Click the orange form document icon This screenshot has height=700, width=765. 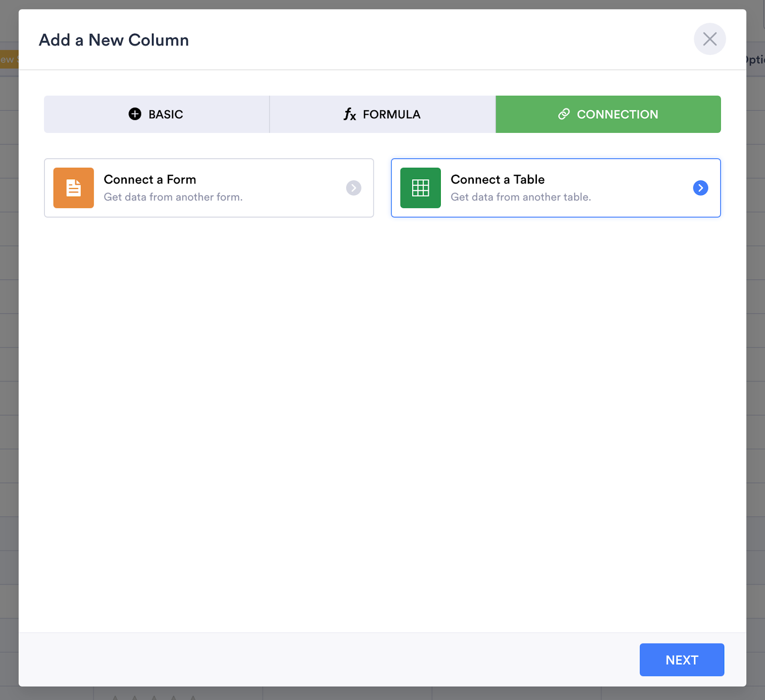[x=73, y=188]
